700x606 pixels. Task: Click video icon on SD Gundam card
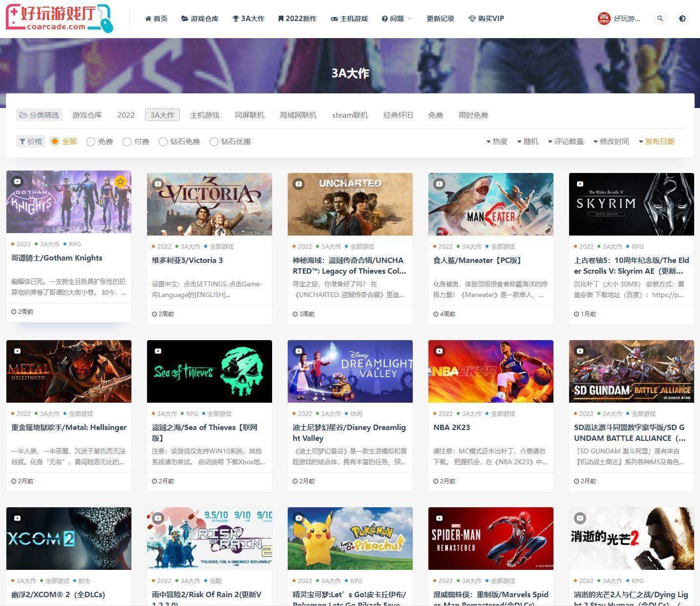point(580,351)
